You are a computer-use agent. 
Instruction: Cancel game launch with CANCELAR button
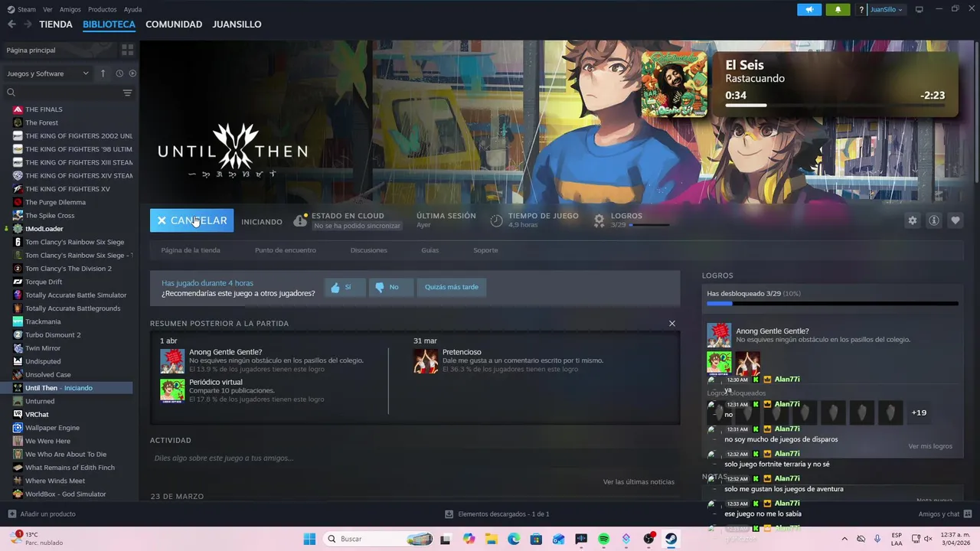click(x=191, y=220)
